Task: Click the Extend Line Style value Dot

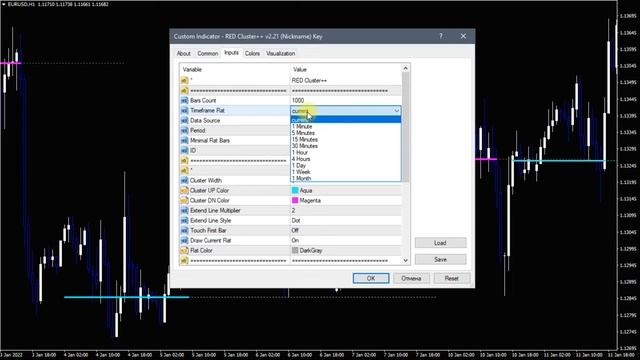Action: coord(296,220)
